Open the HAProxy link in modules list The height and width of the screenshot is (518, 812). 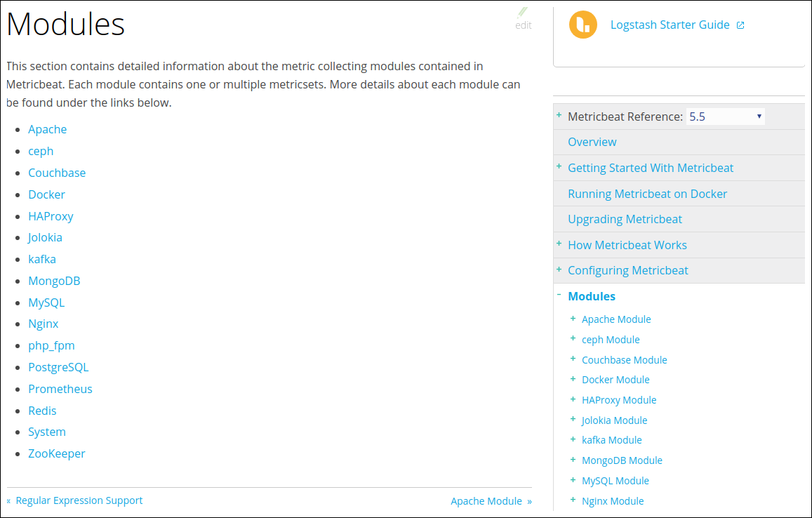[x=51, y=216]
